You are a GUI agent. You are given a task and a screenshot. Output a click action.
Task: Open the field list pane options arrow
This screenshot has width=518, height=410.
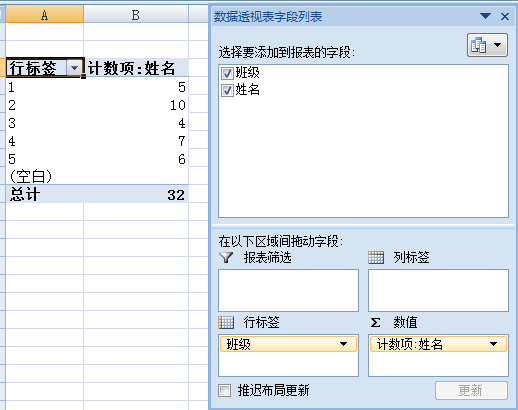coord(485,16)
